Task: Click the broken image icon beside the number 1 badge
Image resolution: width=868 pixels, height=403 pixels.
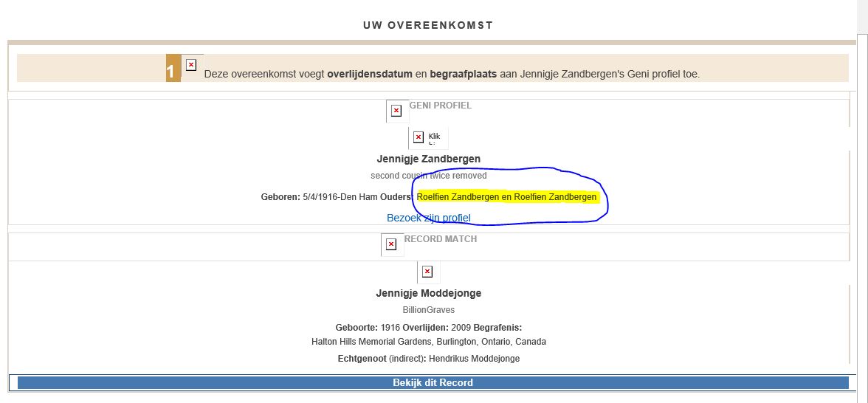Action: [x=191, y=65]
